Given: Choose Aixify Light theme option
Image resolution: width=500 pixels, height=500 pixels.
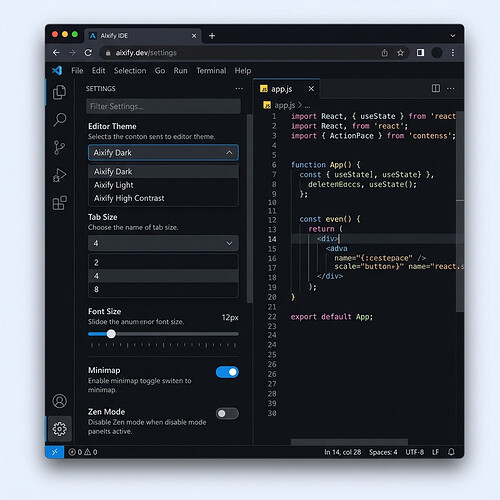Looking at the screenshot, I should tap(163, 185).
